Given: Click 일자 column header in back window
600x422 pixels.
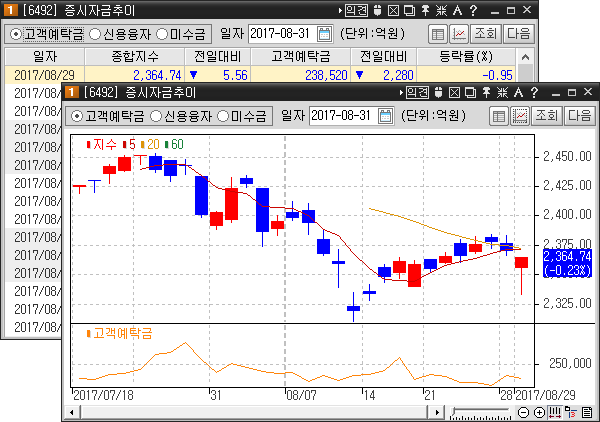Looking at the screenshot, I should (x=45, y=57).
